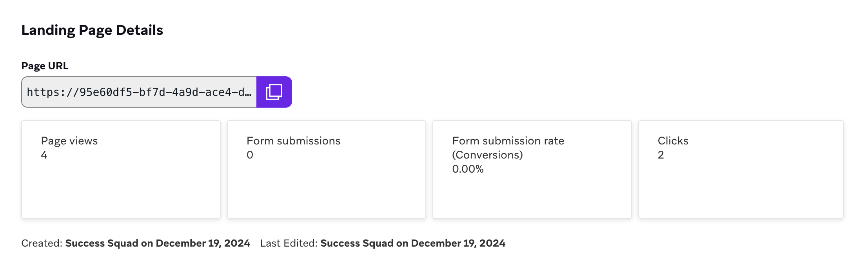The image size is (868, 274).
Task: Open the Clicks stat card
Action: 741,169
